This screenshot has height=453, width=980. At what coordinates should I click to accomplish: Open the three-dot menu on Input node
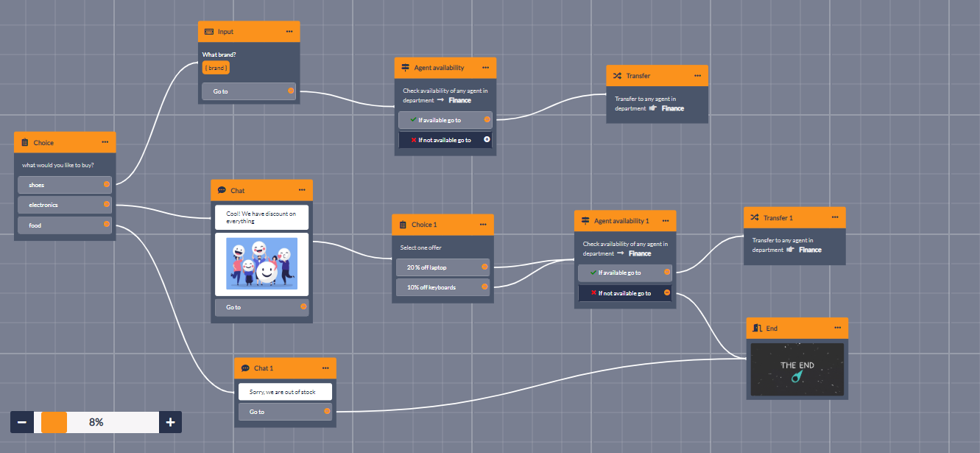pos(289,32)
